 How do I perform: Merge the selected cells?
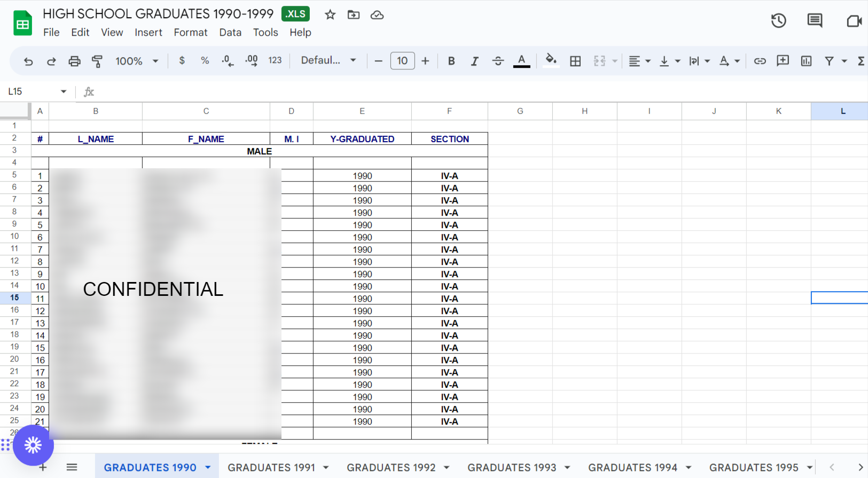[x=600, y=61]
